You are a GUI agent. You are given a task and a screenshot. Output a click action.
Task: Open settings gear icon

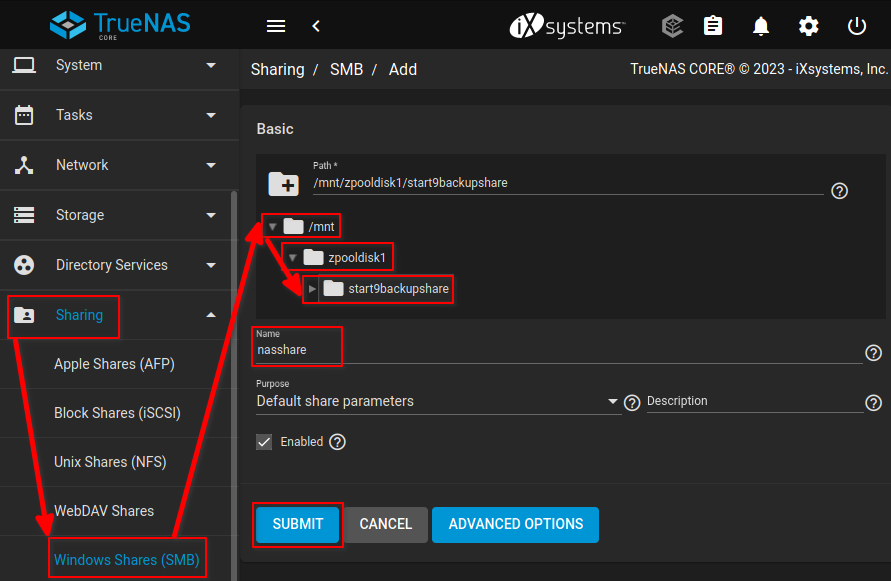pos(809,26)
